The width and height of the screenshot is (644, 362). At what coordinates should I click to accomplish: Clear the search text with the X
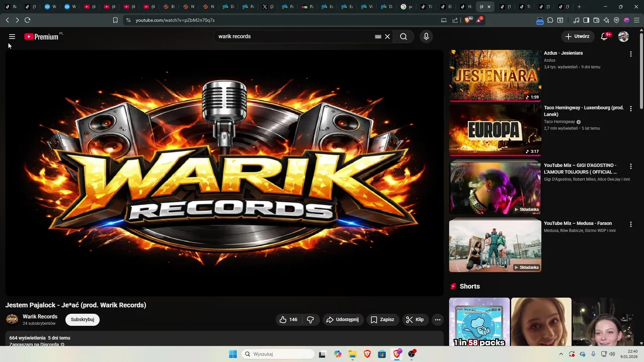pos(387,36)
